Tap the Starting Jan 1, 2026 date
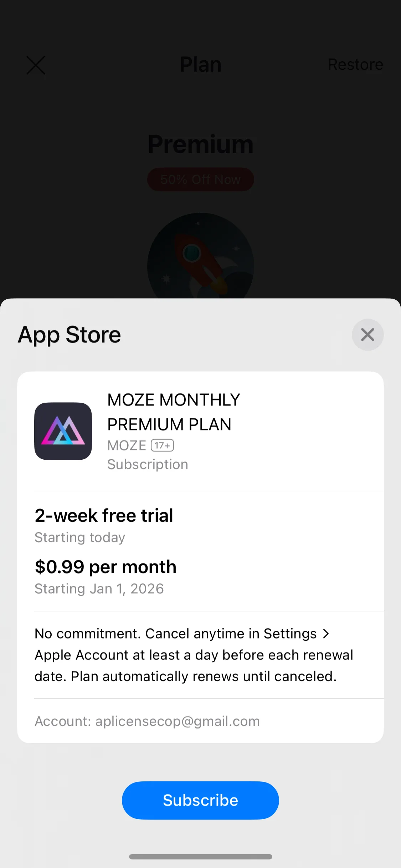Viewport: 401px width, 868px height. coord(99,589)
